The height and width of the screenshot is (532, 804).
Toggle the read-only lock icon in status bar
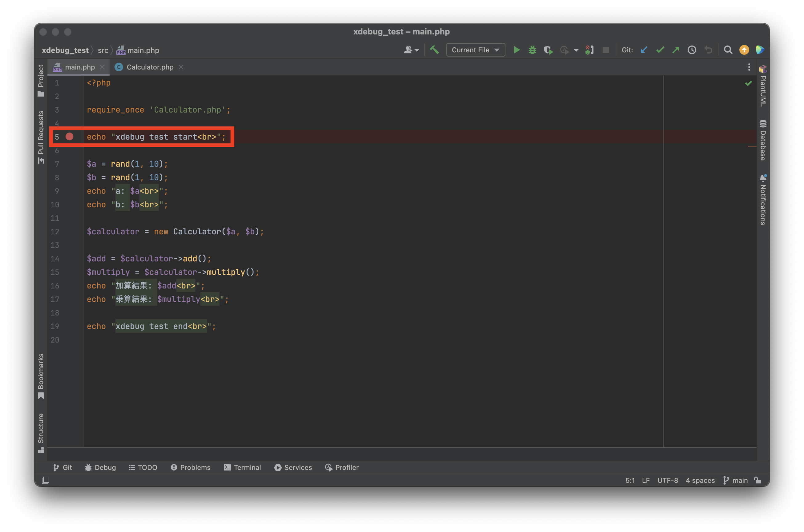pyautogui.click(x=758, y=480)
